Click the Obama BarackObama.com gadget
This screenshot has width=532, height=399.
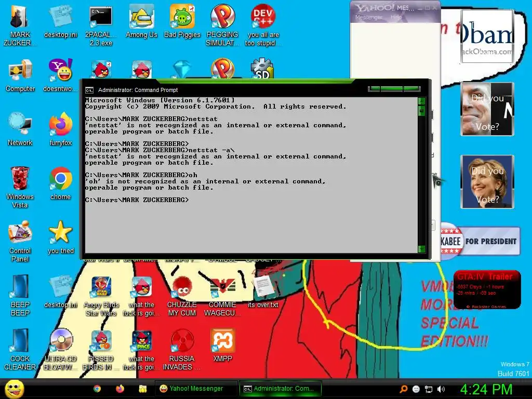click(487, 36)
